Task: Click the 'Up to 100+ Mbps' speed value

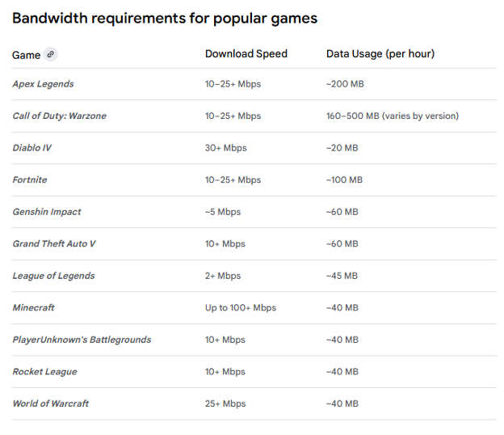Action: pos(240,307)
